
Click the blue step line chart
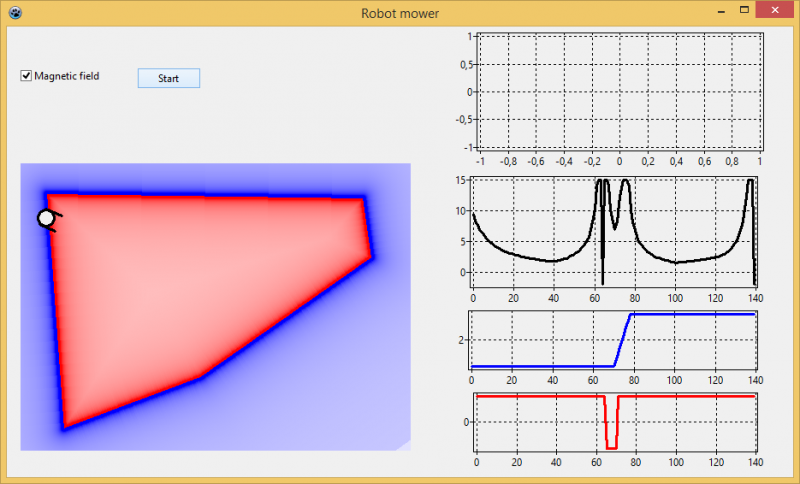[613, 340]
